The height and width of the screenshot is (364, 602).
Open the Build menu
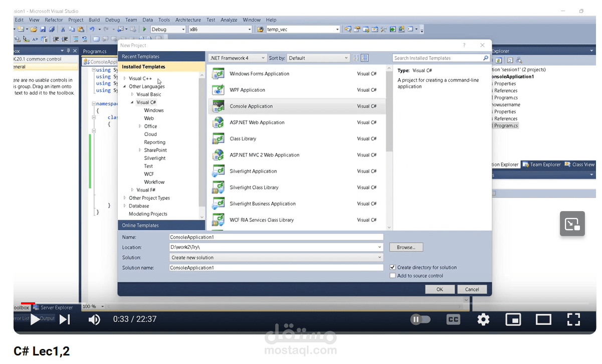coord(94,20)
